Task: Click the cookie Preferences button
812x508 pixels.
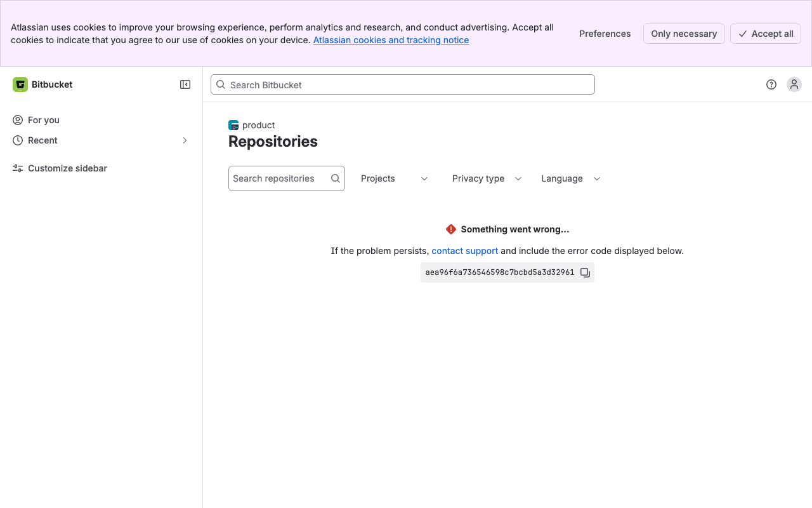Action: pyautogui.click(x=605, y=34)
